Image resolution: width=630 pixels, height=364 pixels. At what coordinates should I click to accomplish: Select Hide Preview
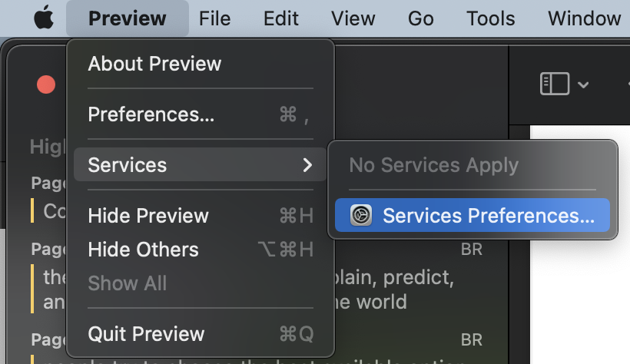(148, 216)
